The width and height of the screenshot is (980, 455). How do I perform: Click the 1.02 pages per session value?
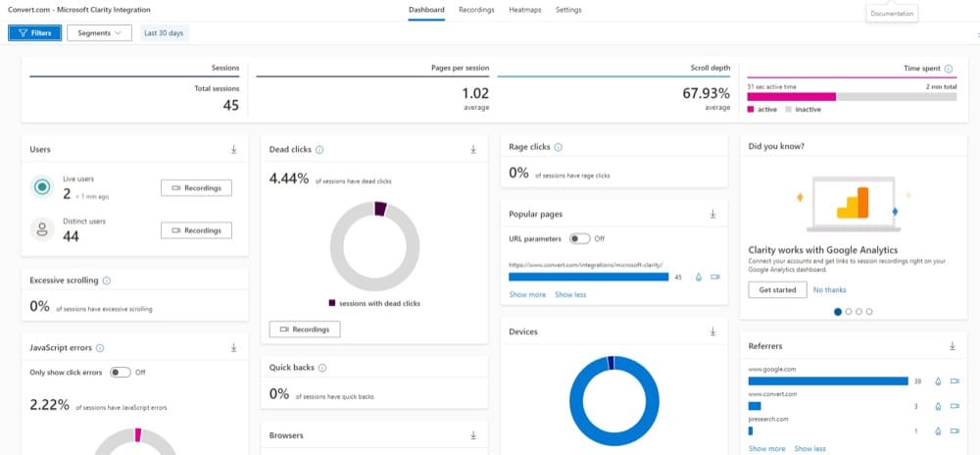(475, 94)
